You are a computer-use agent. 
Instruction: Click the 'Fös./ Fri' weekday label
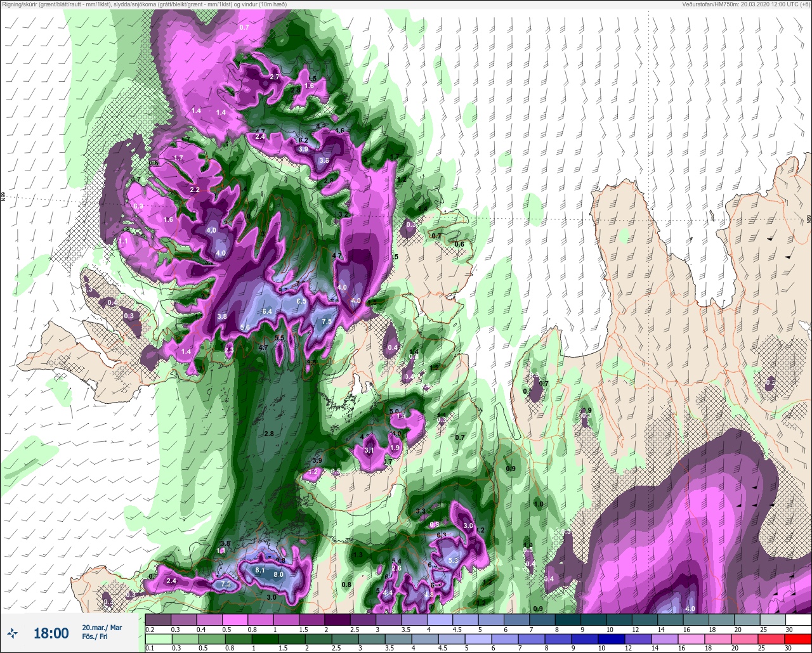(x=96, y=637)
